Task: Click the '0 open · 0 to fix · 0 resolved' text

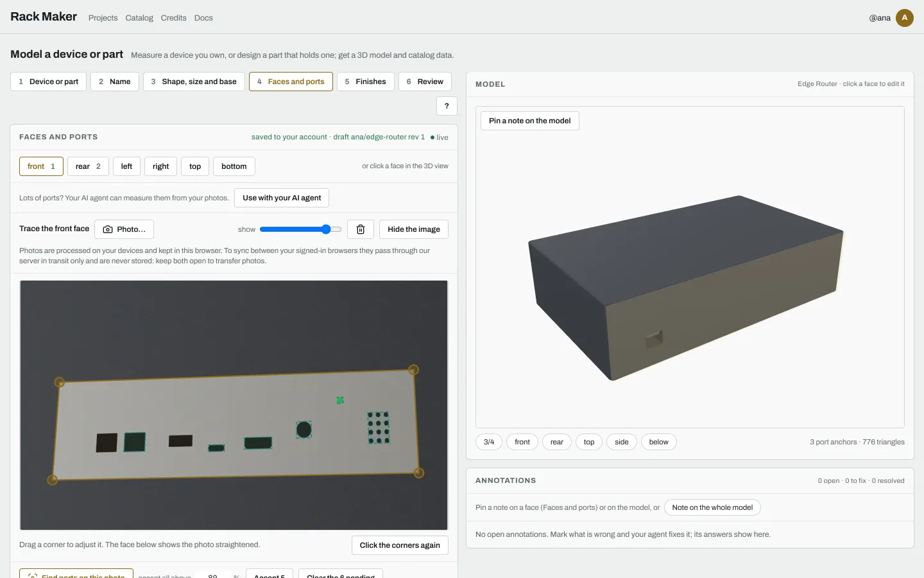Action: (861, 480)
